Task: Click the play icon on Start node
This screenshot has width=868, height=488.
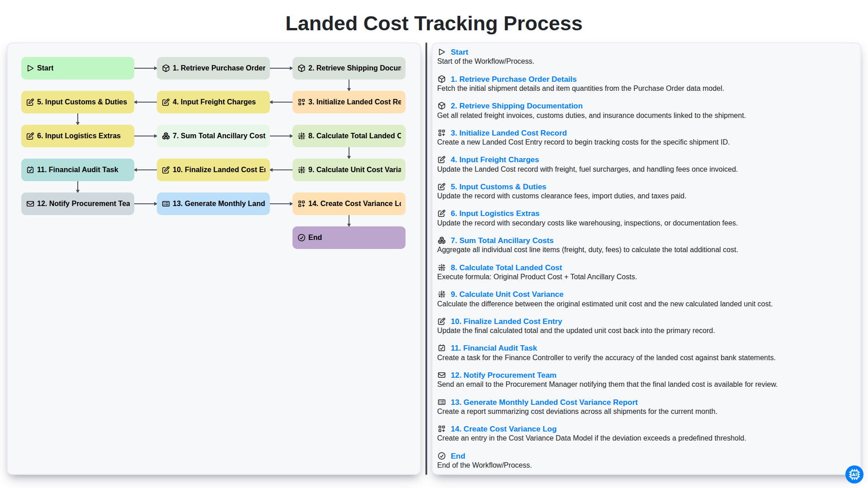Action: click(x=30, y=68)
